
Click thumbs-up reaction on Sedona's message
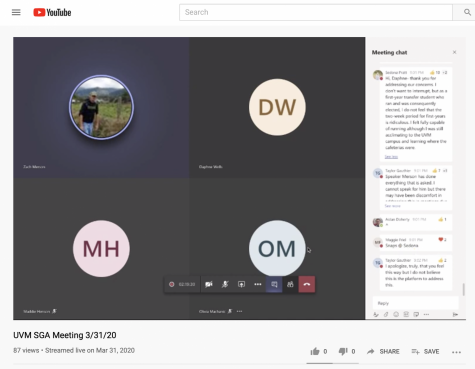[432, 72]
